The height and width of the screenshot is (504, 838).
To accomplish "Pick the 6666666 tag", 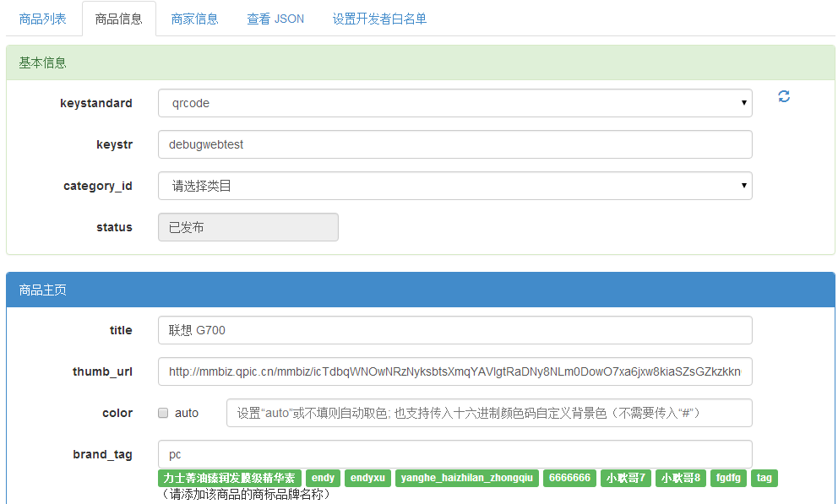I will coord(570,478).
